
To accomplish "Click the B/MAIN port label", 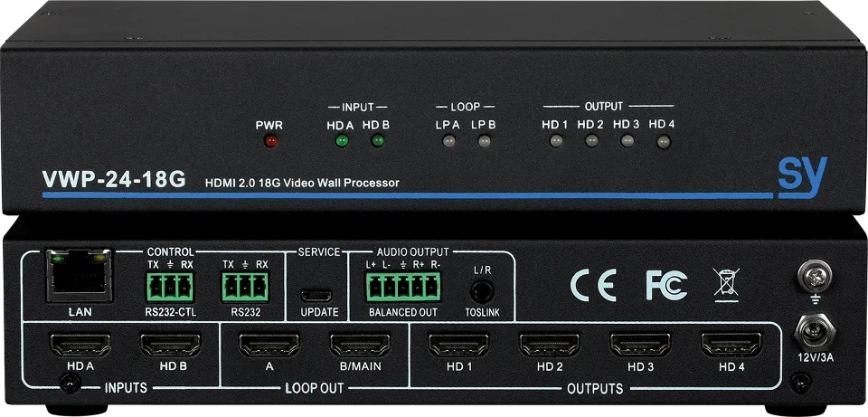I will (x=360, y=366).
